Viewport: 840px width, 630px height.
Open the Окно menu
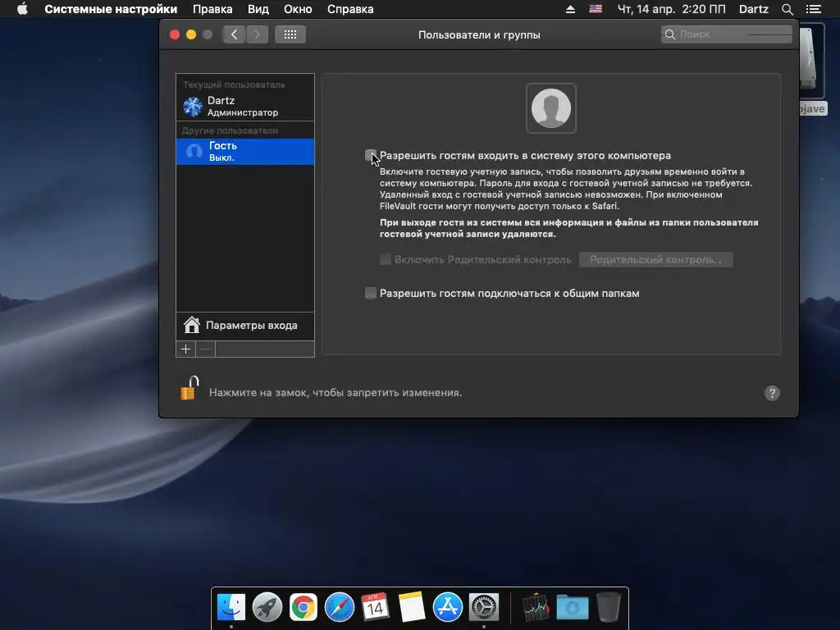pyautogui.click(x=298, y=9)
